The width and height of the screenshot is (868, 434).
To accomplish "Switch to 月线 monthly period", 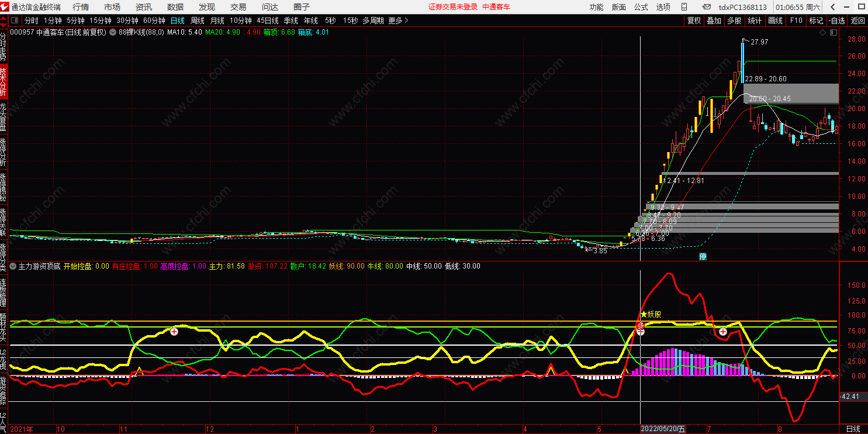I will tap(217, 20).
